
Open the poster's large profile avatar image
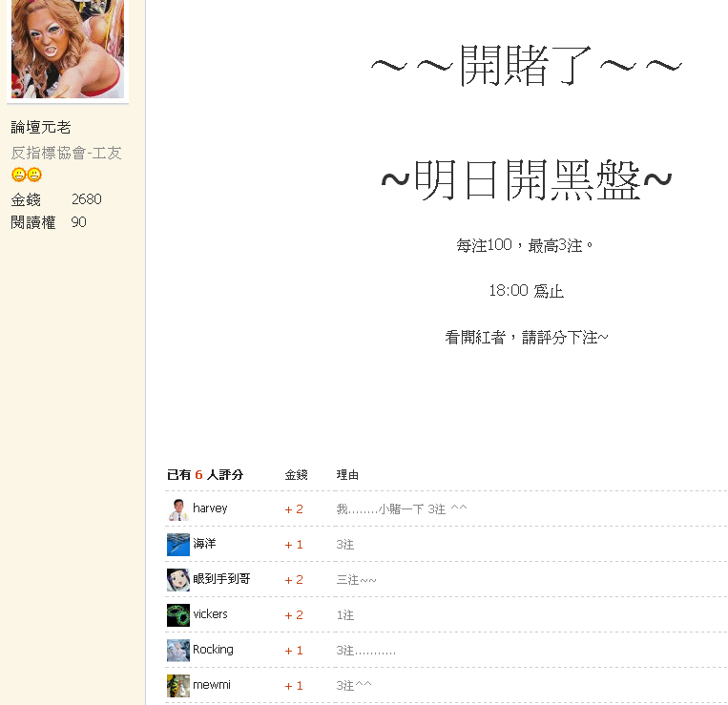click(68, 49)
